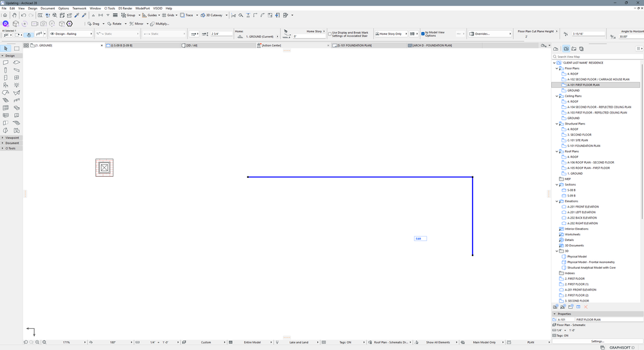Viewport: 644px width, 350px height.
Task: Select the Wall tool in toolbox
Action: click(6, 63)
